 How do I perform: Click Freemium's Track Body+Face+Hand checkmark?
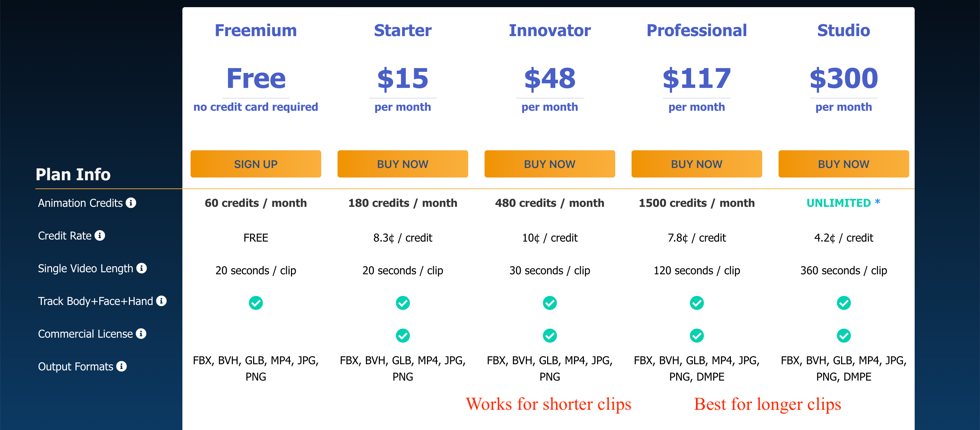pyautogui.click(x=256, y=303)
